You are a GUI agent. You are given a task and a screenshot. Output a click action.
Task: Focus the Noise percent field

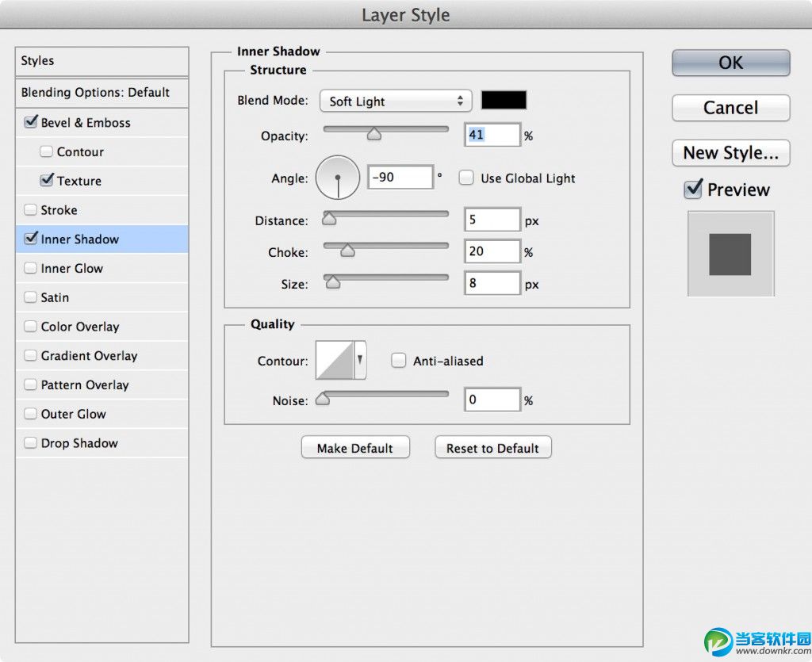click(x=492, y=400)
